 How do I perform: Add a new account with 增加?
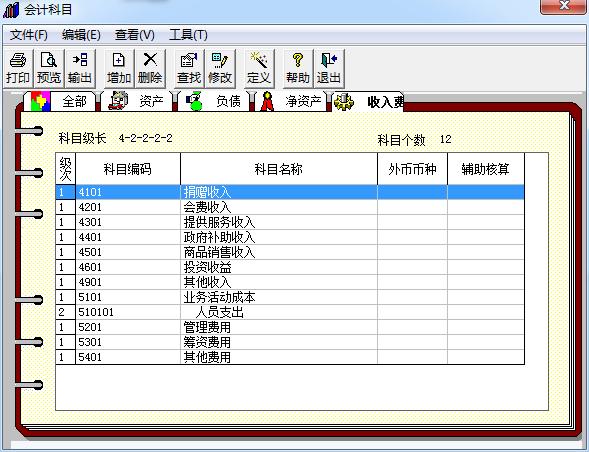click(x=119, y=69)
